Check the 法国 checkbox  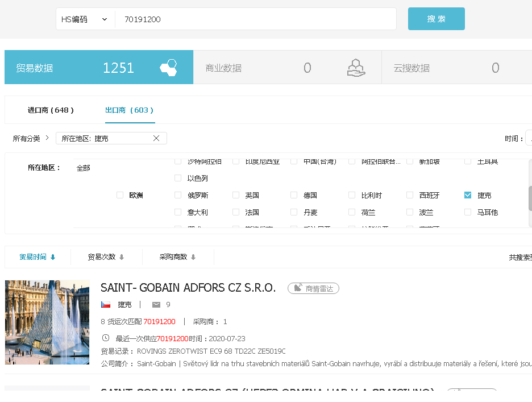pos(236,212)
